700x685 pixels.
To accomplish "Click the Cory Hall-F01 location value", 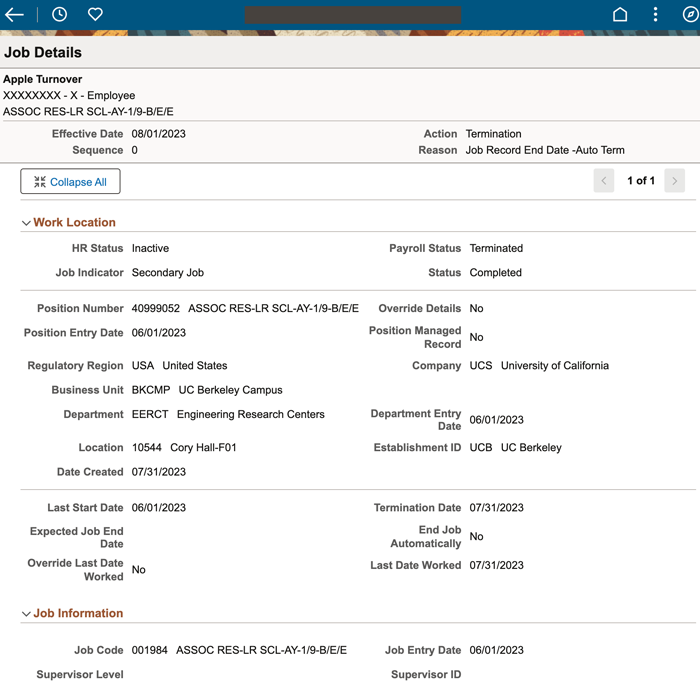I will tap(203, 448).
